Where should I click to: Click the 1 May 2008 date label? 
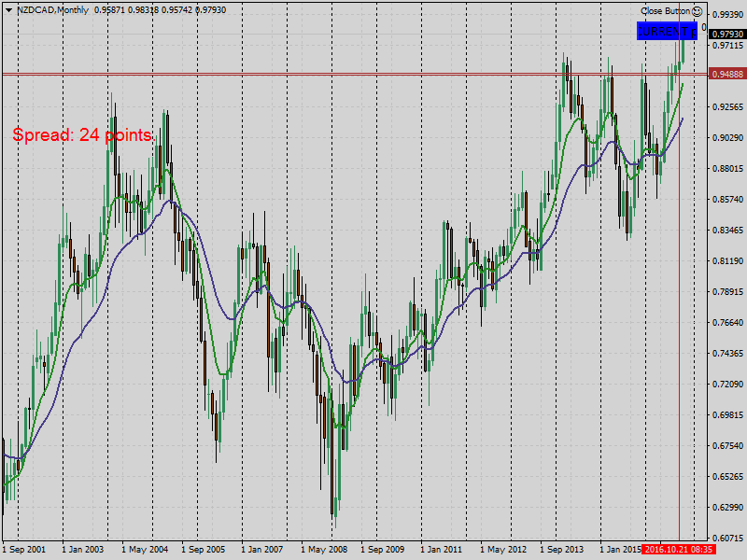pyautogui.click(x=324, y=550)
